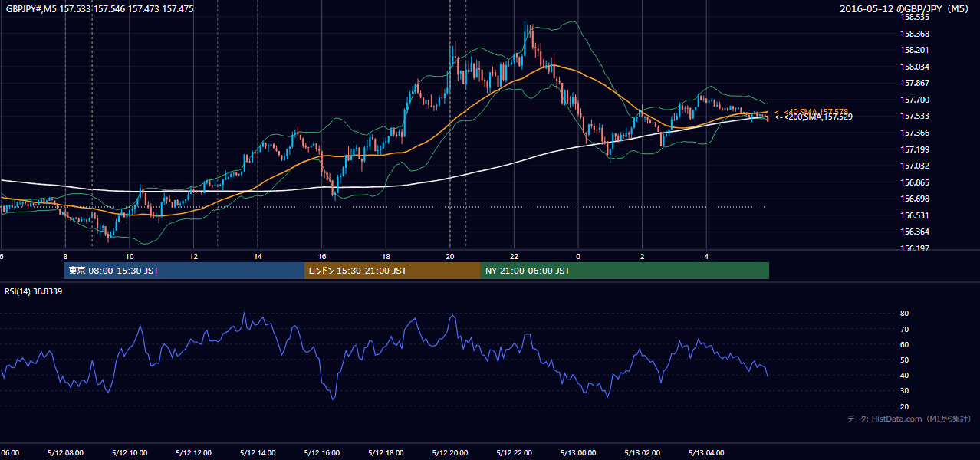This screenshot has width=980, height=460.
Task: Click price axis label 157.032
Action: [x=915, y=166]
